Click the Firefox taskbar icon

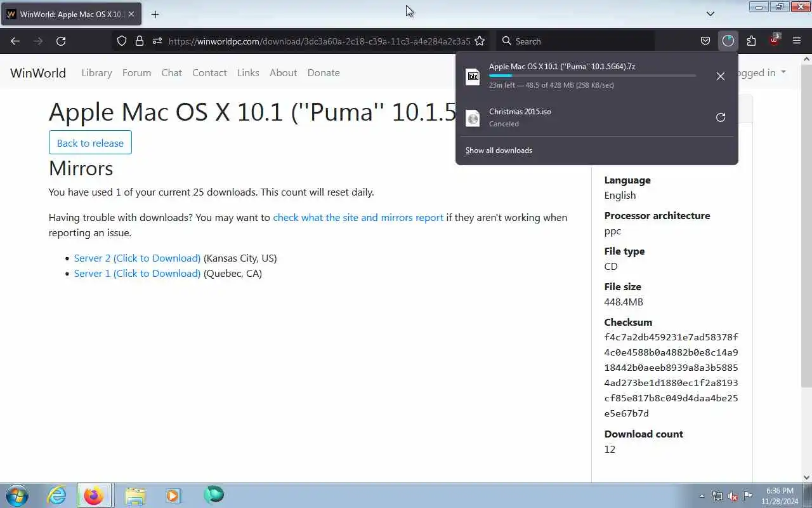(94, 495)
